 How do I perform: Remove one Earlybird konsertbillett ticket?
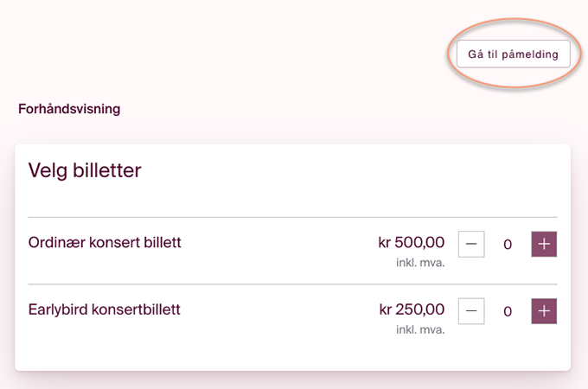[471, 310]
